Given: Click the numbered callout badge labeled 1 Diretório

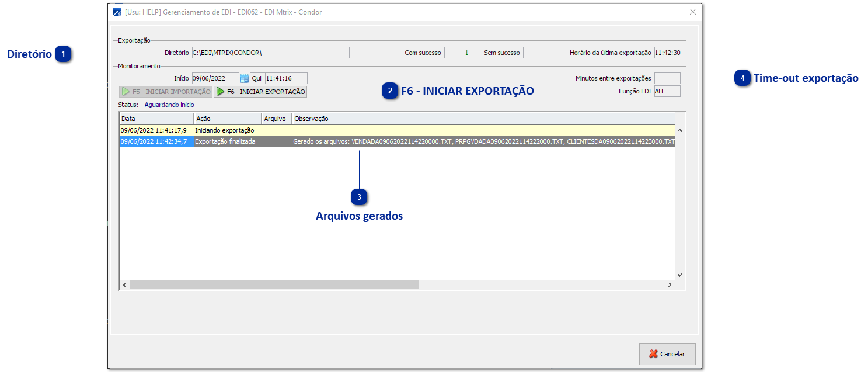Looking at the screenshot, I should click(x=63, y=55).
